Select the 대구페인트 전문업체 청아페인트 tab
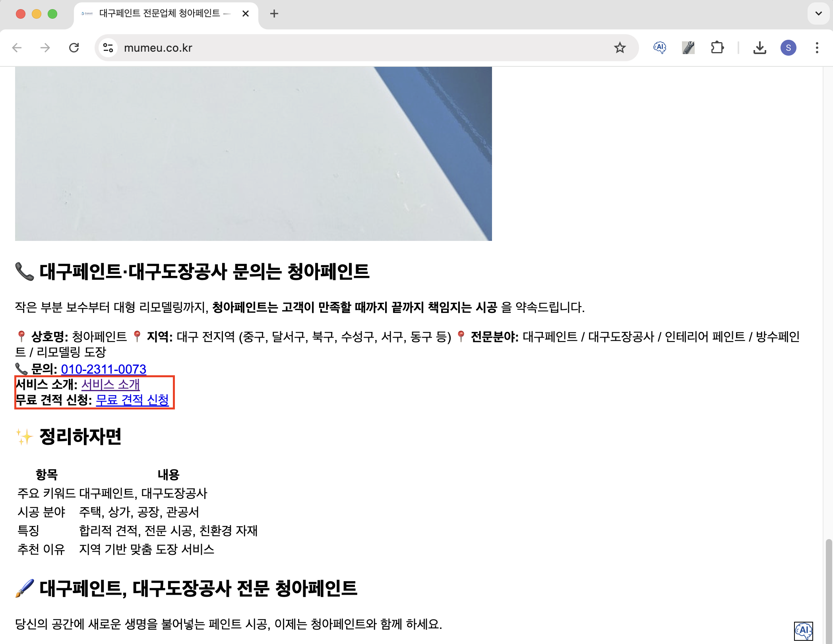The image size is (833, 644). click(x=159, y=14)
